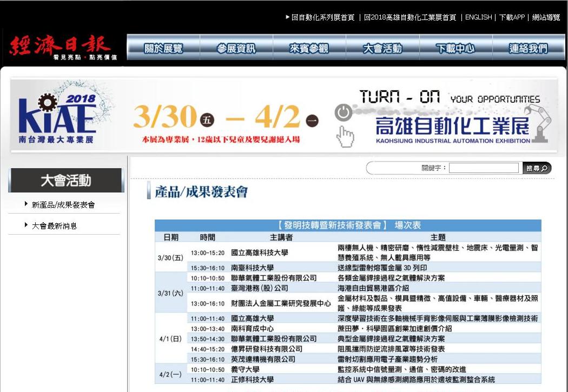This screenshot has width=568, height=392.
Task: Click table cell 義守大學
Action: pyautogui.click(x=245, y=369)
